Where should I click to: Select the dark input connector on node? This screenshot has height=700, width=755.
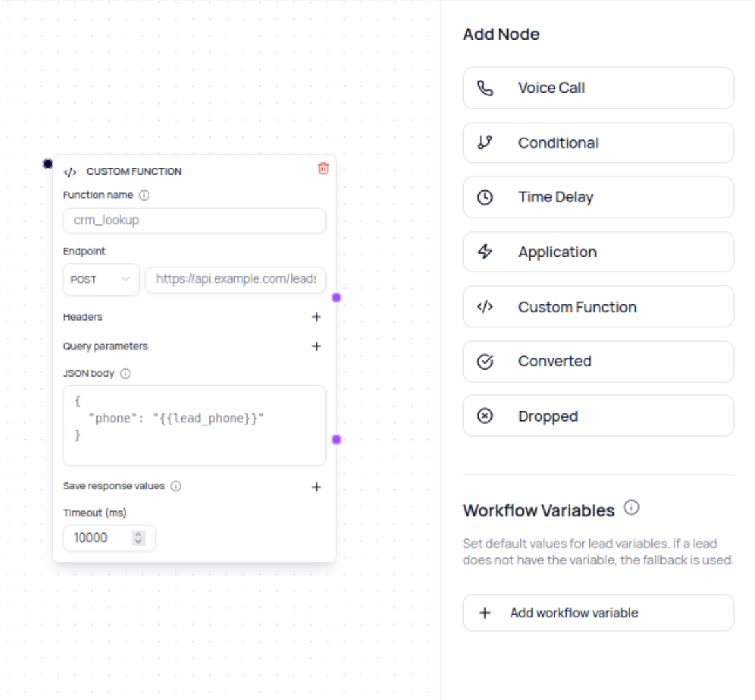pos(48,164)
